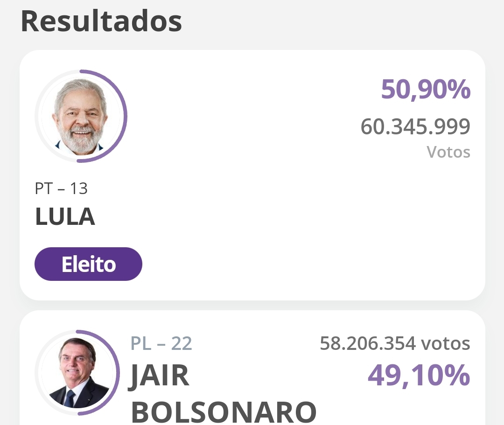Screen dimensions: 504x425
Task: Click the 49,10% percentage value
Action: 419,375
